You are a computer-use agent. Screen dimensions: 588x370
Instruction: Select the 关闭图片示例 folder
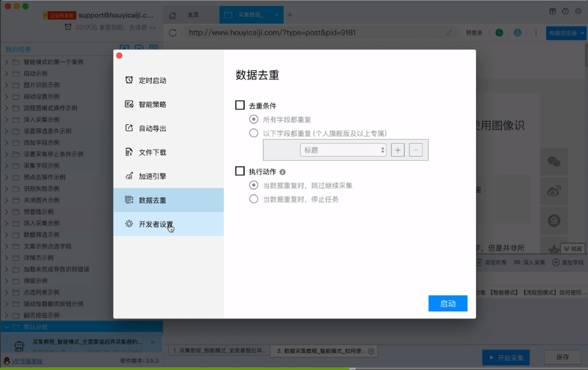click(41, 201)
